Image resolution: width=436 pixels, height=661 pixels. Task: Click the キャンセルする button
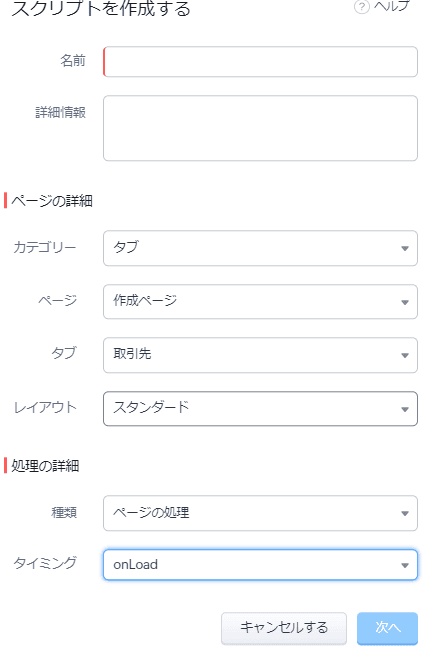click(x=284, y=628)
